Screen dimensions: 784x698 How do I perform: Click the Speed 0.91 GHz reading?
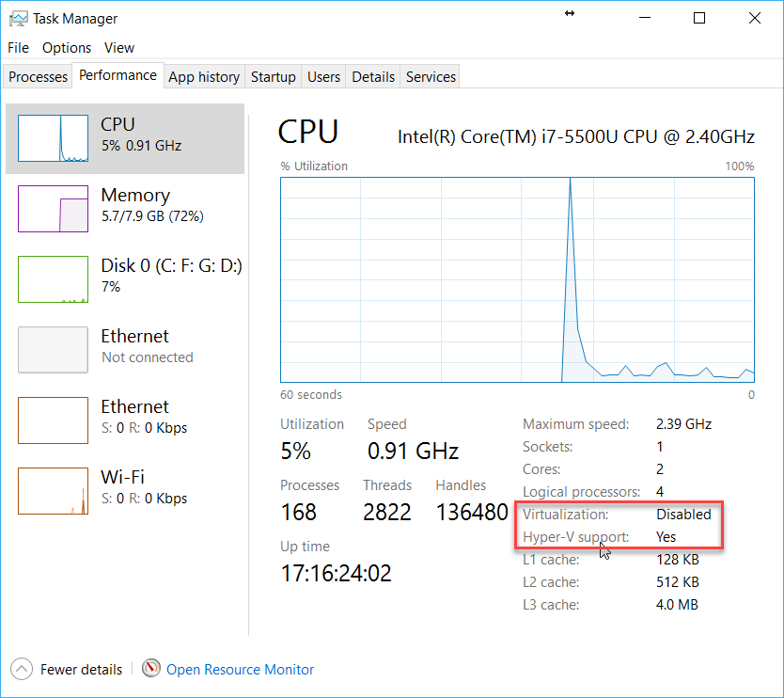pyautogui.click(x=413, y=451)
